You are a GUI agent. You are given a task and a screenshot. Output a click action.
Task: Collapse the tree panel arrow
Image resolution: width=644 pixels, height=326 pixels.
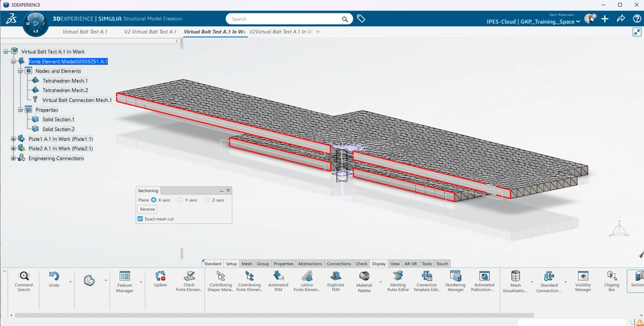tap(177, 41)
